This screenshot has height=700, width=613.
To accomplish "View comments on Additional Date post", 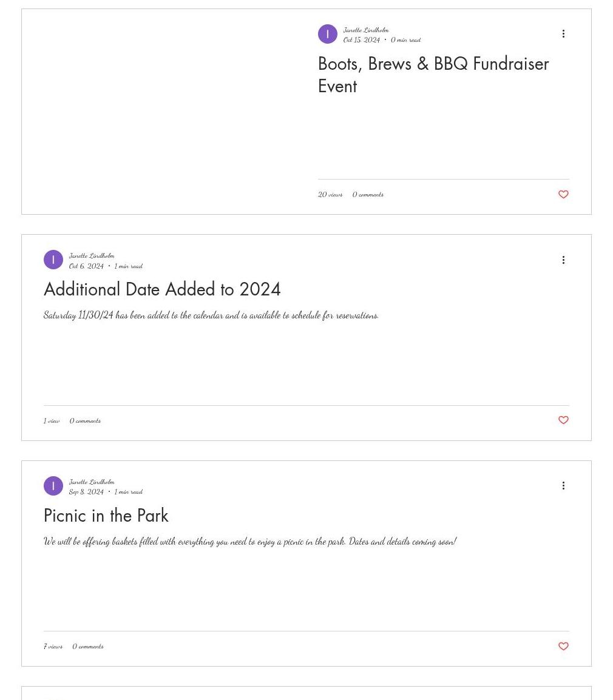I will (85, 420).
